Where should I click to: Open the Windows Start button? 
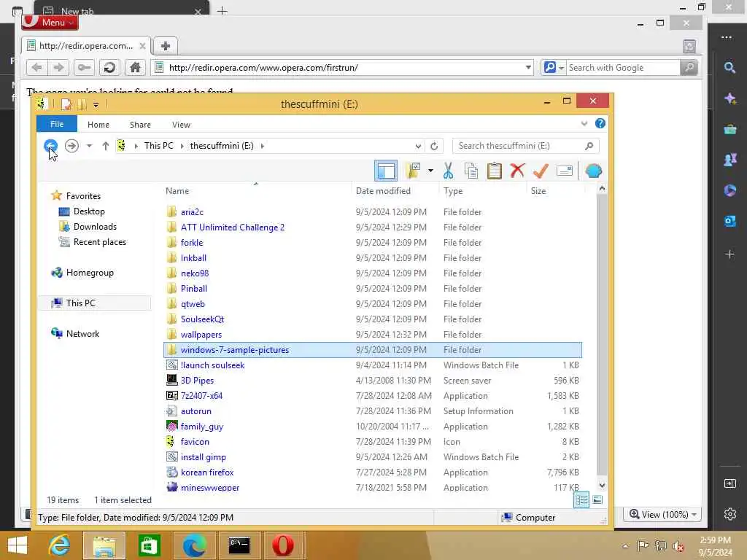pyautogui.click(x=18, y=545)
